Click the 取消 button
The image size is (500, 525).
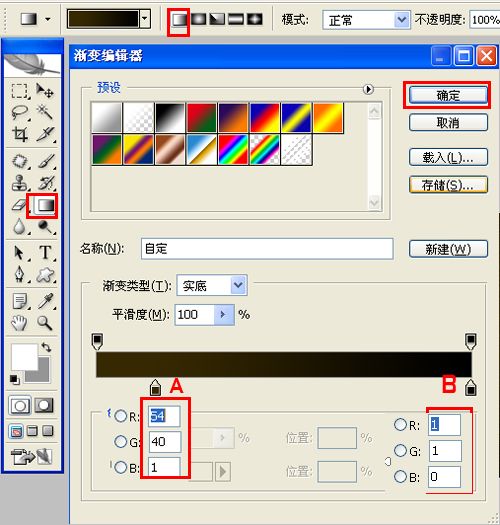448,123
